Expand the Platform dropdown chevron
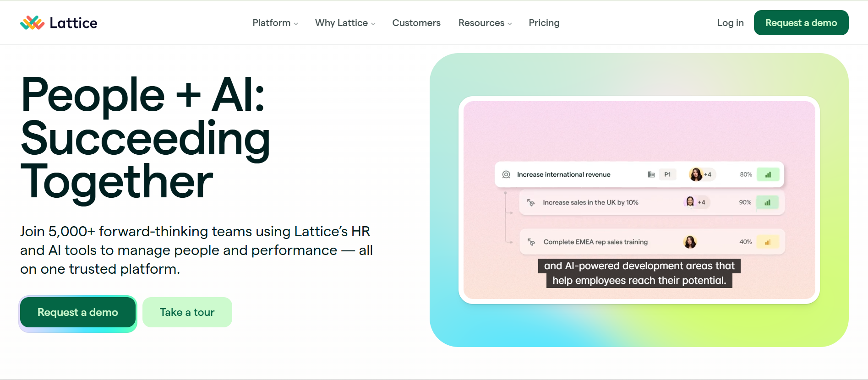Image resolution: width=868 pixels, height=380 pixels. pyautogui.click(x=296, y=24)
